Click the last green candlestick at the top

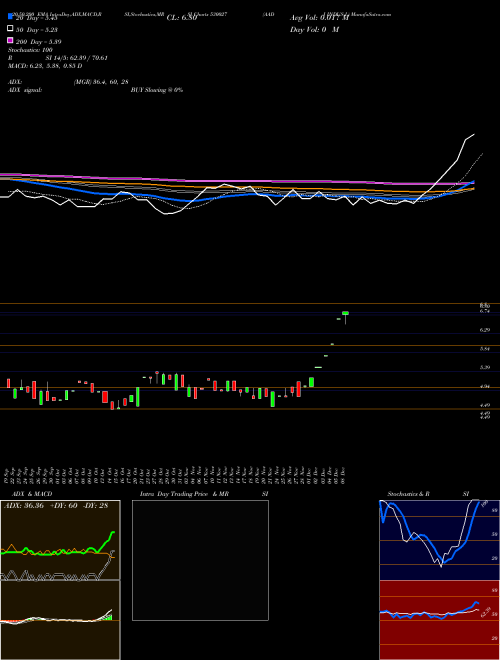tap(346, 313)
